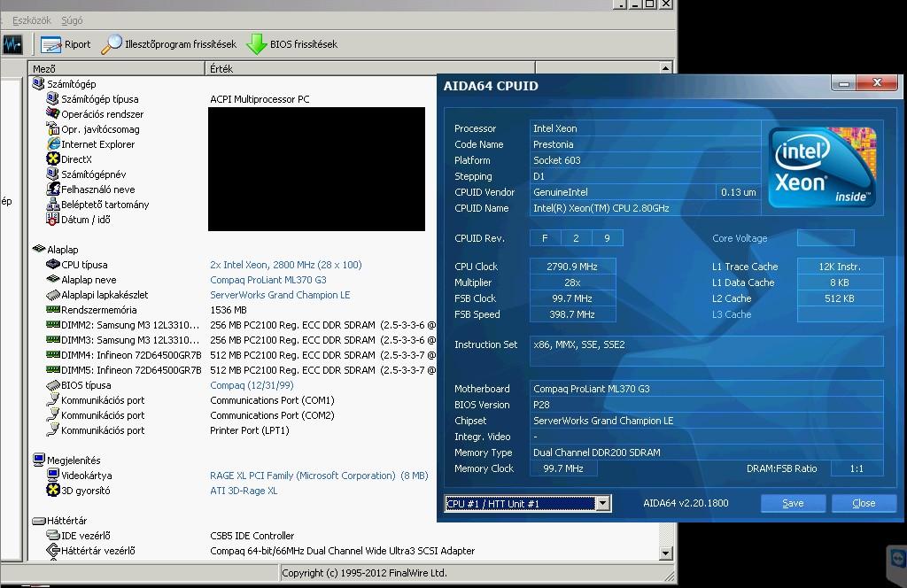Select the 1536 MB memory value
Image resolution: width=907 pixels, height=588 pixels.
[229, 310]
